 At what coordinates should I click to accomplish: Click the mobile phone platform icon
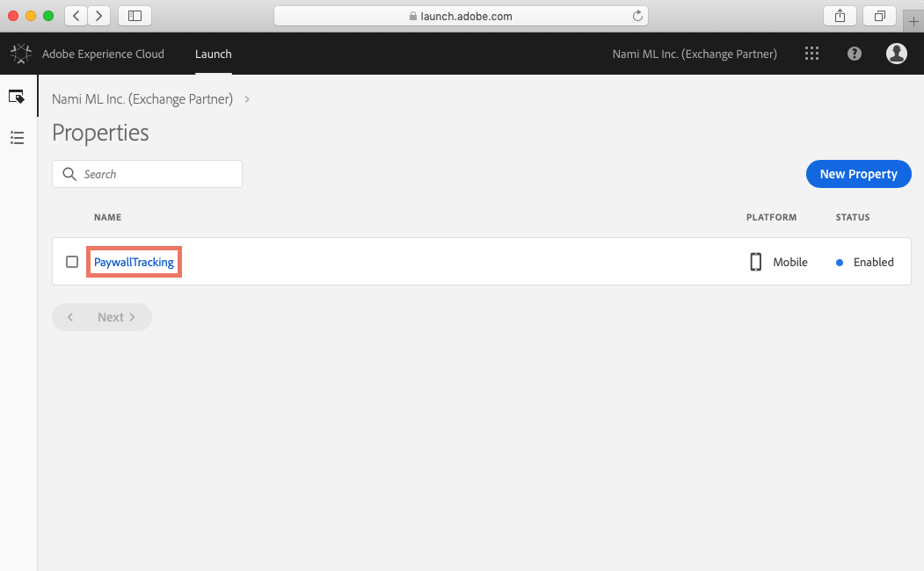click(755, 262)
